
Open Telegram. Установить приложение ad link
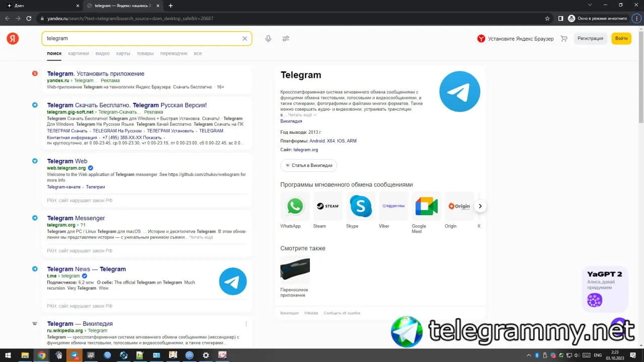coord(96,74)
